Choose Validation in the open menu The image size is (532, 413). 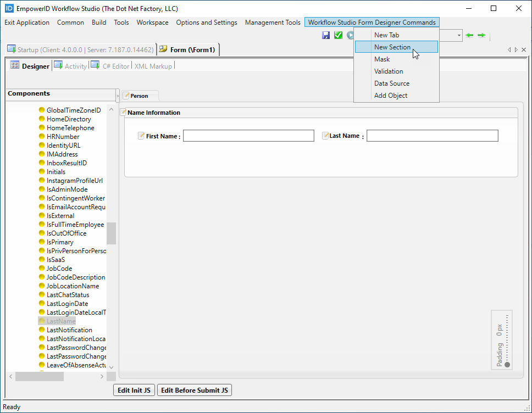(x=388, y=71)
